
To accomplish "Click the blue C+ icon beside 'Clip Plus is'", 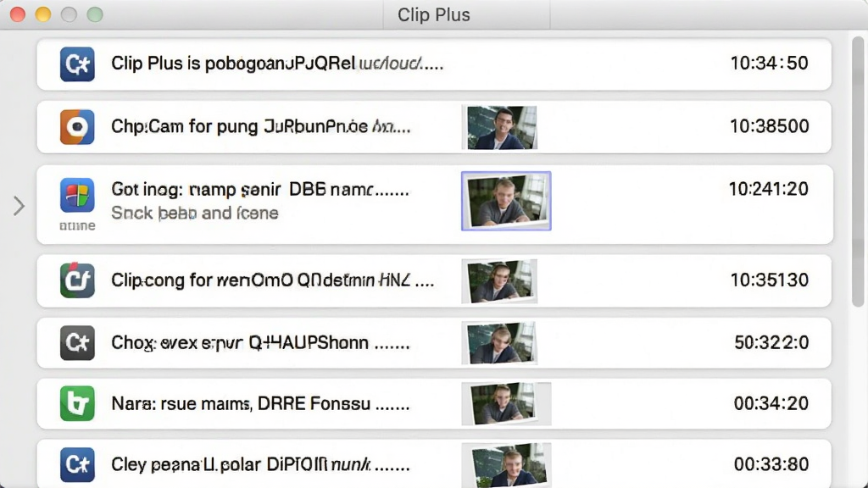I will 77,64.
